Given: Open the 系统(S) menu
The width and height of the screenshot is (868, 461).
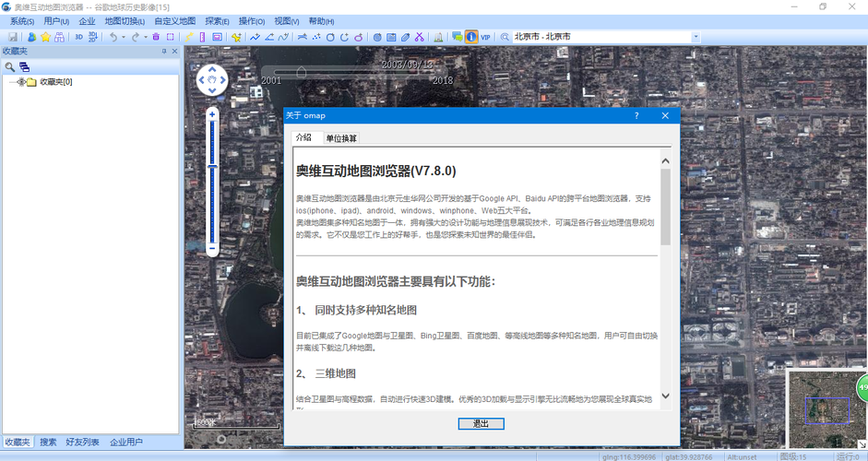Looking at the screenshot, I should [22, 21].
